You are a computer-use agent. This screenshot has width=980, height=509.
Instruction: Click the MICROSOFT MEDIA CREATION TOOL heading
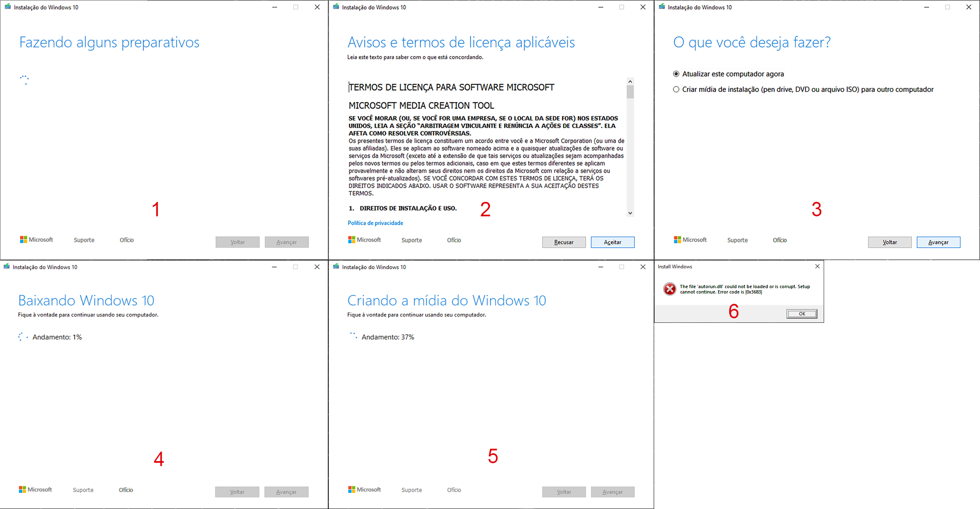(x=421, y=105)
